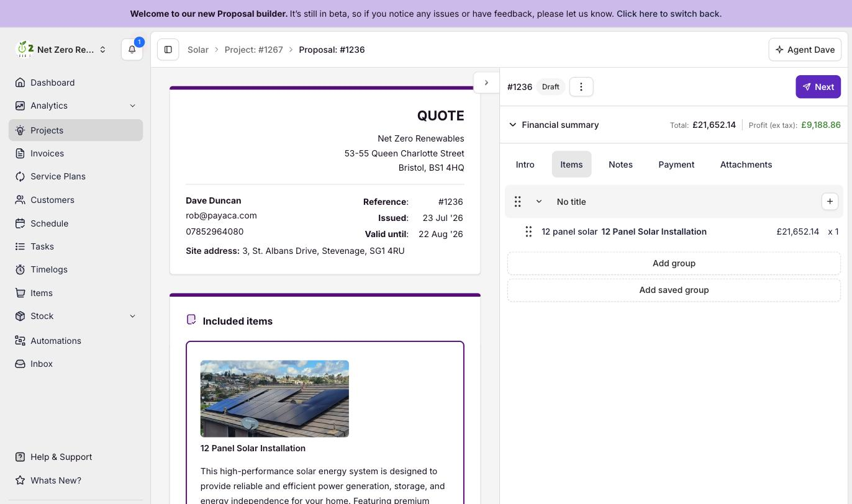Click the Next button
The height and width of the screenshot is (504, 852).
point(818,87)
